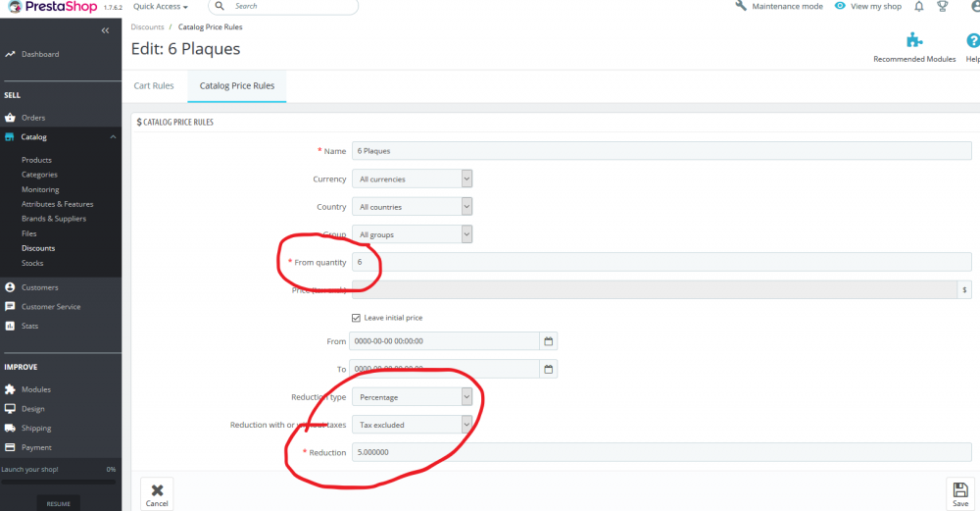
Task: Open the To date calendar icon
Action: [548, 369]
